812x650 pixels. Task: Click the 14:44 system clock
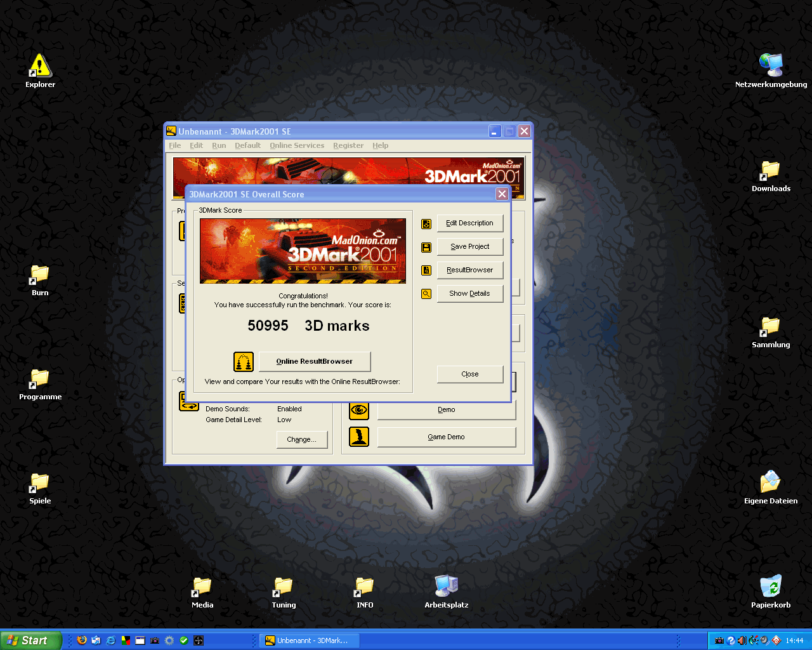794,640
